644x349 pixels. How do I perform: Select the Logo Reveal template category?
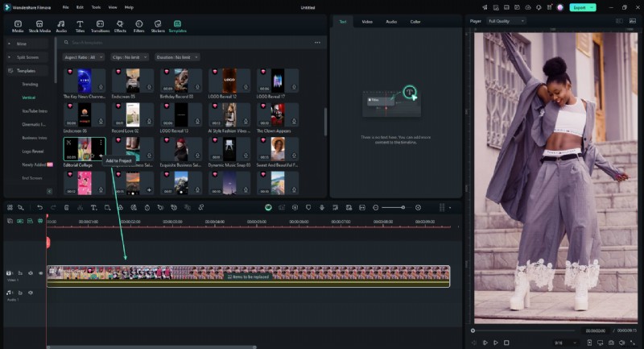pos(33,151)
